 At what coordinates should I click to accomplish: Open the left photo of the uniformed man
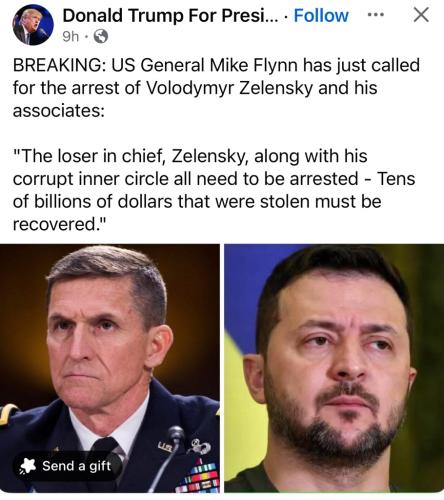click(110, 368)
